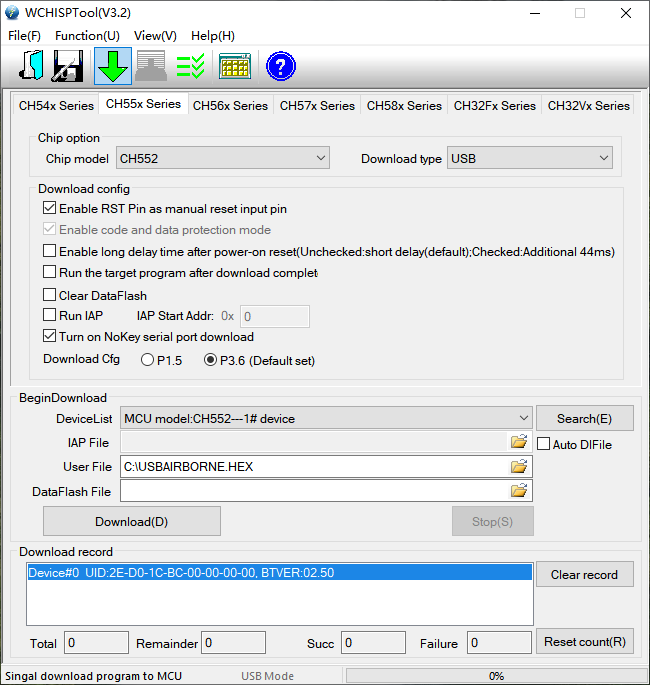Switch to CH58x Series tab
Viewport: 650px width, 685px height.
coord(404,105)
